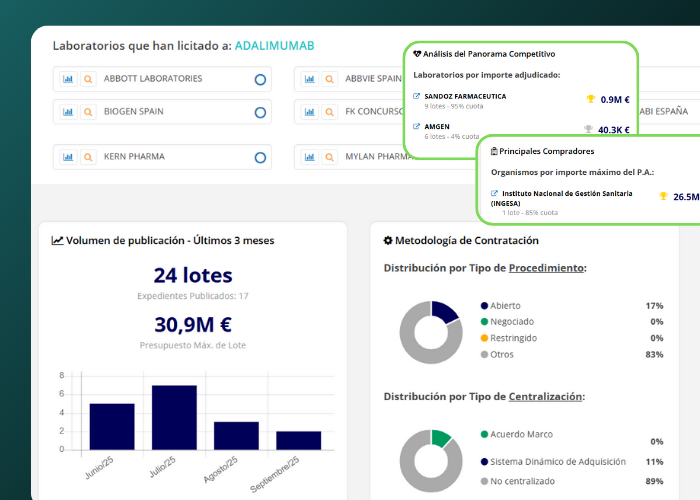Open chart icon for FK CONCURSOS
The width and height of the screenshot is (700, 500).
coord(309,112)
